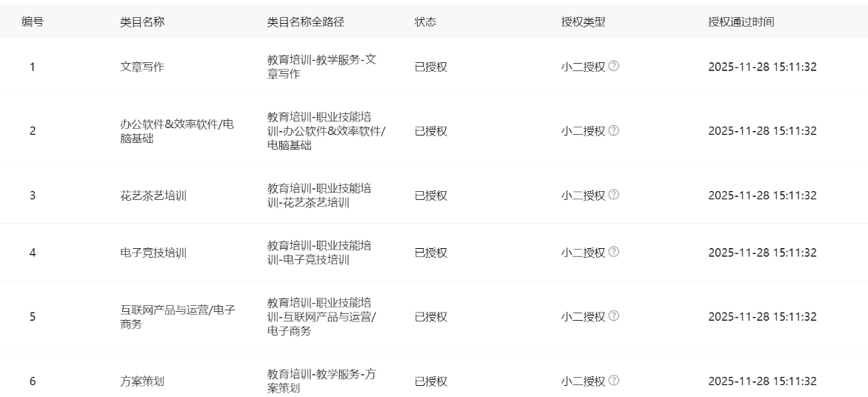This screenshot has width=868, height=397.
Task: Click the 互联网产品与运营/电子商务 category name
Action: click(x=178, y=317)
